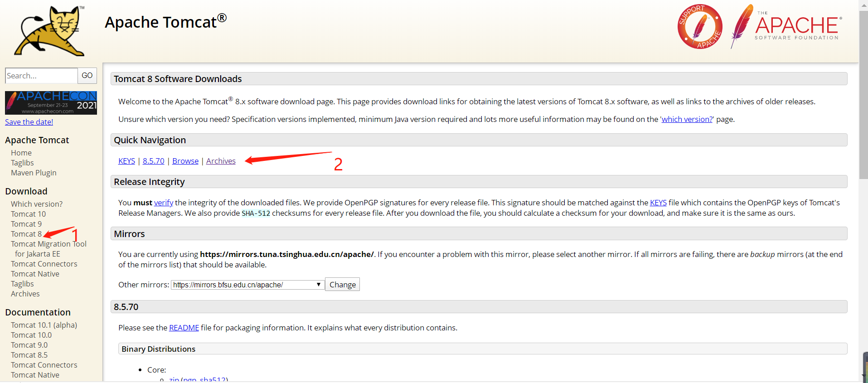
Task: Jump to 8.5.70 in Quick Navigation
Action: click(x=154, y=161)
